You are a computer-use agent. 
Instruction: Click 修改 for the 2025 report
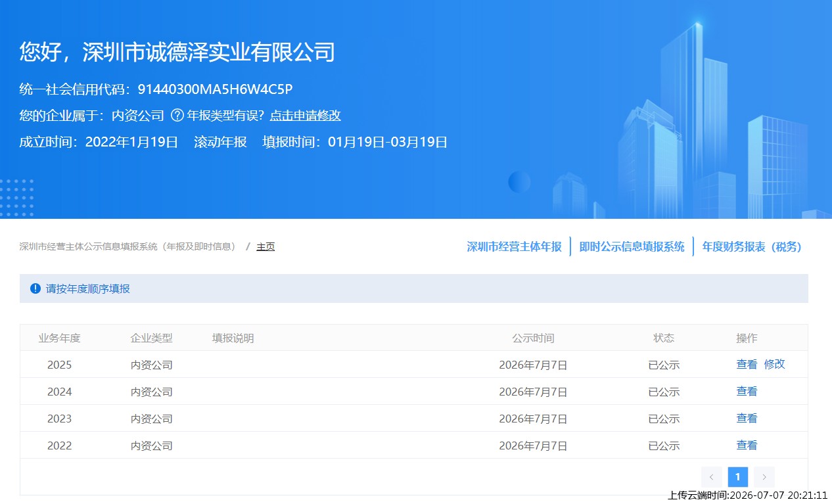click(x=775, y=364)
